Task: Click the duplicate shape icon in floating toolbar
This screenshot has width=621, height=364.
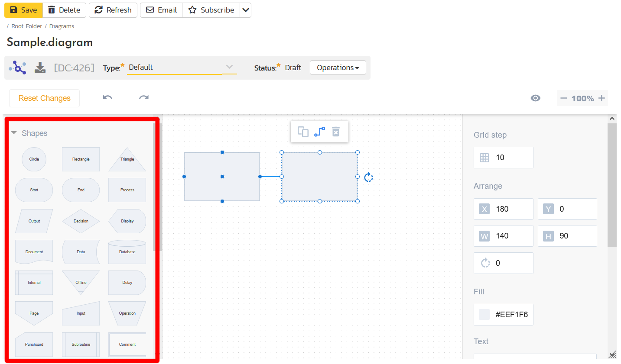Action: 303,132
